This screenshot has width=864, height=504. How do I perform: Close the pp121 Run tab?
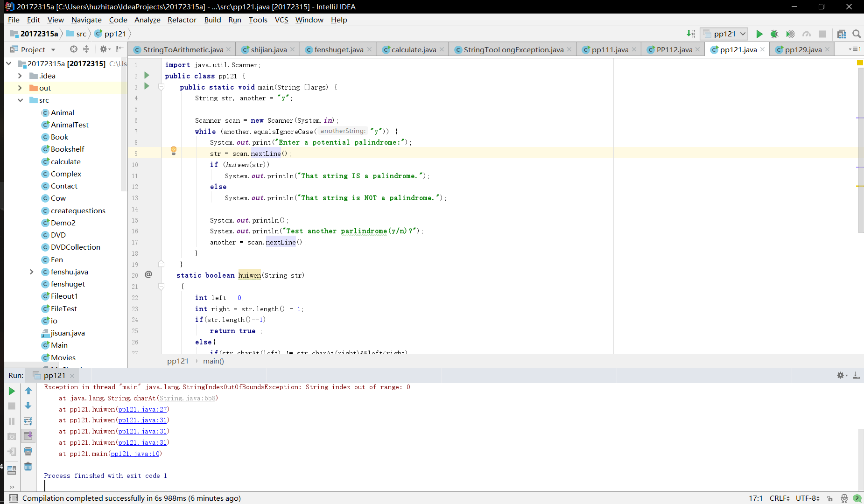(72, 376)
